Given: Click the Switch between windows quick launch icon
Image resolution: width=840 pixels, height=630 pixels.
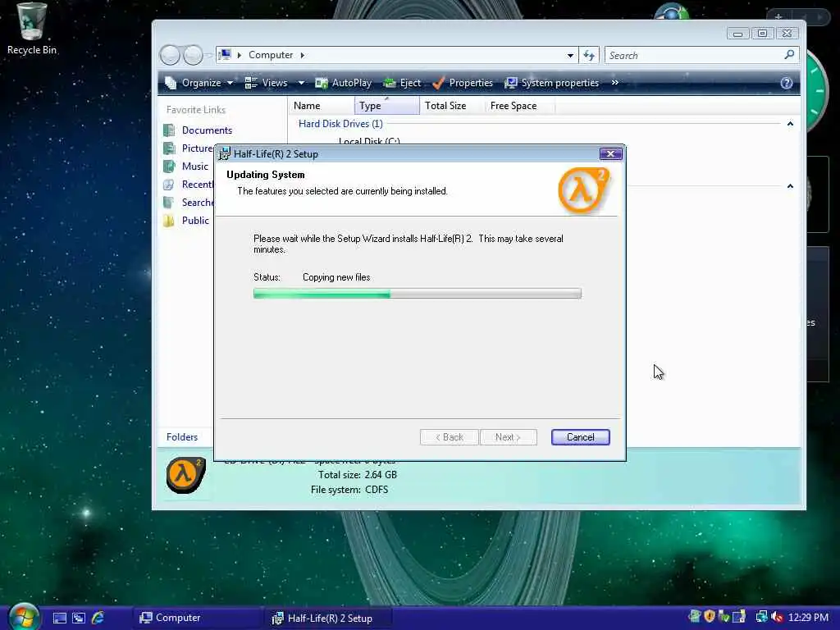Looking at the screenshot, I should point(79,618).
